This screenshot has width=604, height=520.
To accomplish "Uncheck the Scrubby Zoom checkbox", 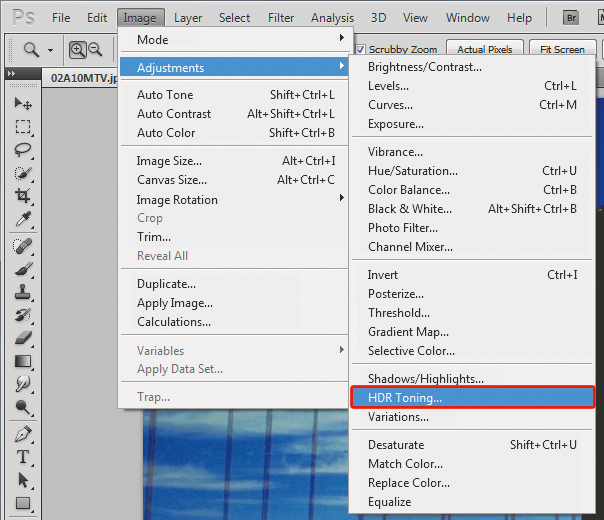I will click(x=360, y=49).
